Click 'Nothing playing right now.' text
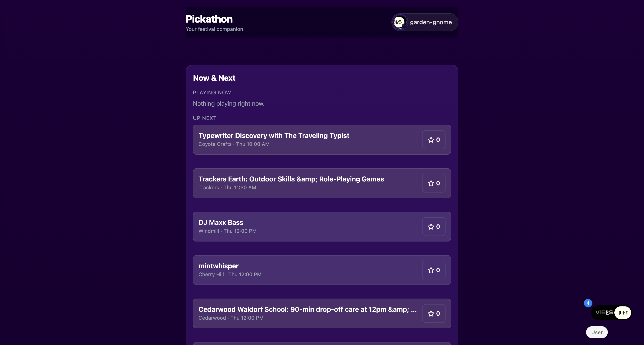 [x=229, y=103]
